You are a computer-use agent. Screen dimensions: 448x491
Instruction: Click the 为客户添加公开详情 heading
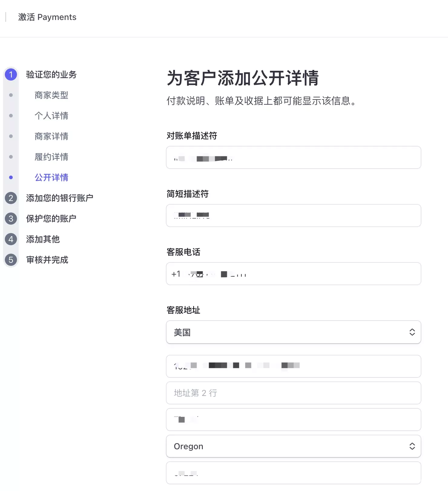click(x=243, y=78)
